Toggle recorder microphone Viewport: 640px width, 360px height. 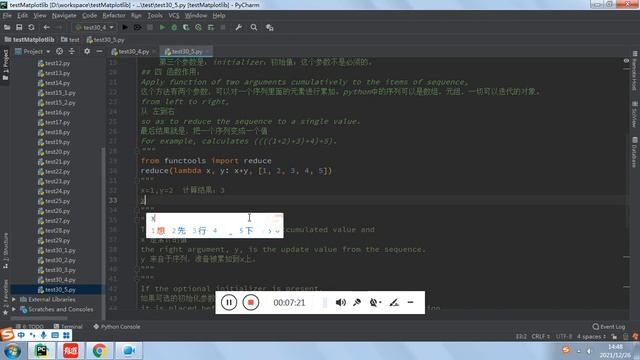[357, 302]
